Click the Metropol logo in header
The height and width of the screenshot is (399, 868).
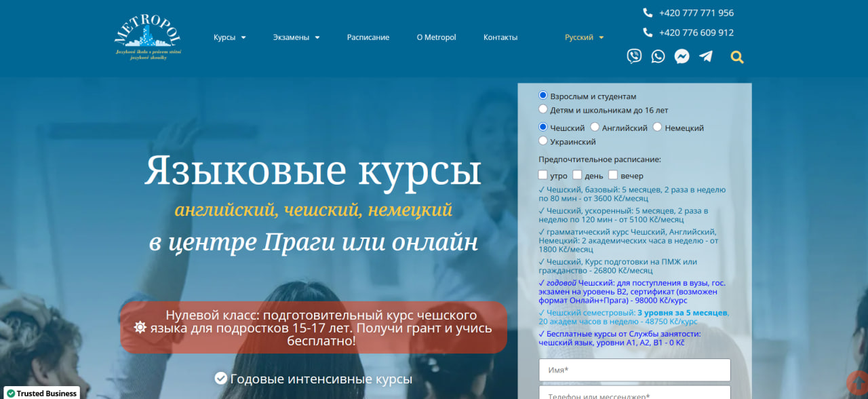(148, 37)
